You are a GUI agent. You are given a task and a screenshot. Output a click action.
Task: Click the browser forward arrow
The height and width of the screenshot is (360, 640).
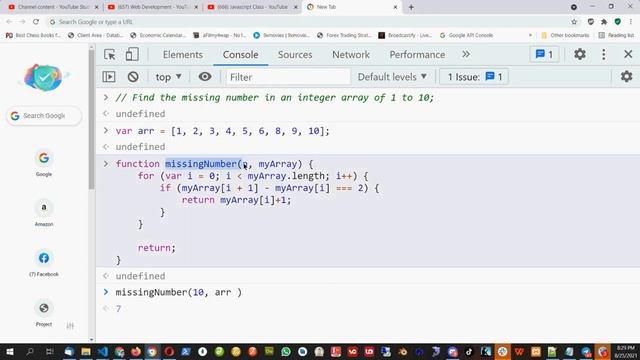[x=22, y=22]
